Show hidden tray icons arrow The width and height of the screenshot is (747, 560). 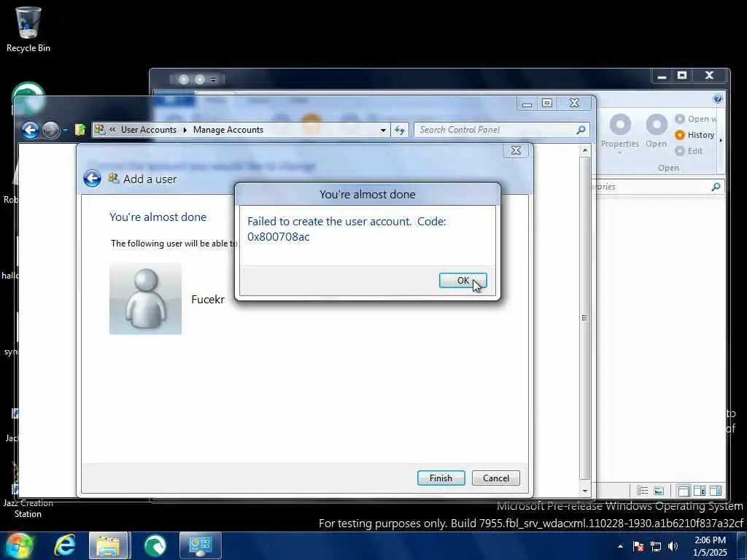point(620,546)
